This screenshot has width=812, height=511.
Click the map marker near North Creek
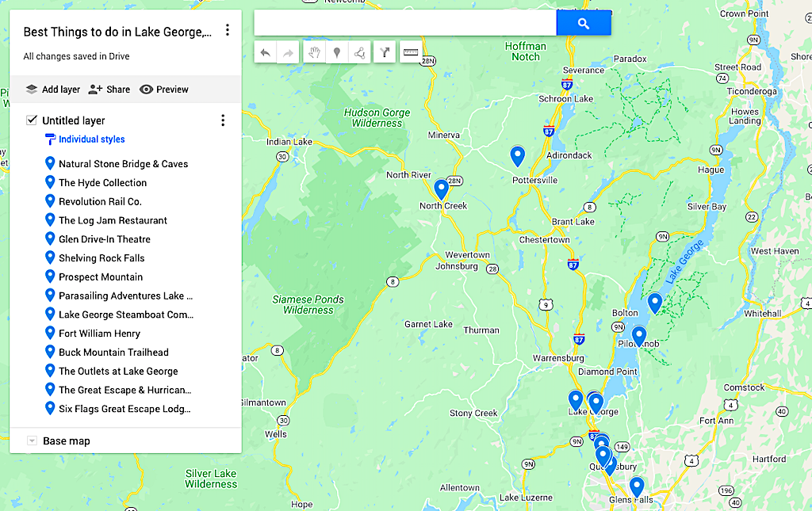(441, 189)
